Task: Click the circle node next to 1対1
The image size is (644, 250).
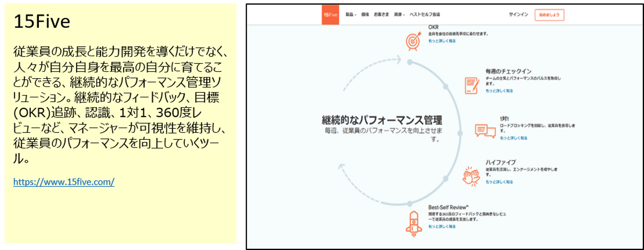Action: pyautogui.click(x=460, y=133)
